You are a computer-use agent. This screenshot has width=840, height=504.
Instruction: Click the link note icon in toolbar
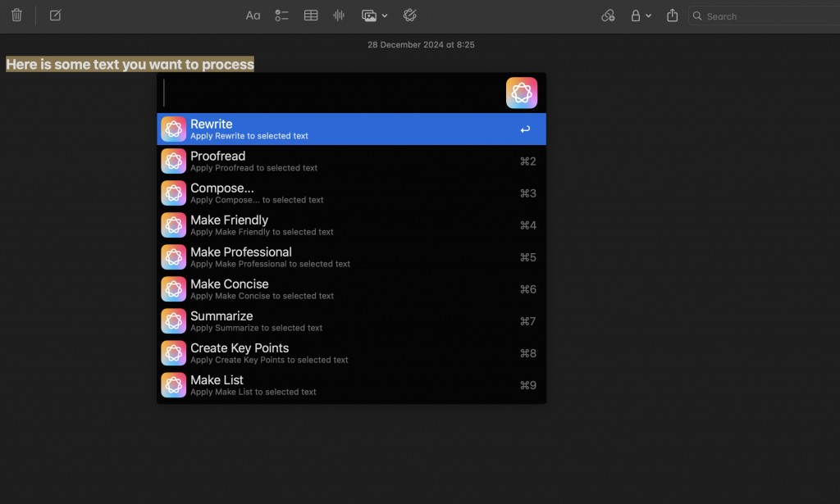click(608, 16)
